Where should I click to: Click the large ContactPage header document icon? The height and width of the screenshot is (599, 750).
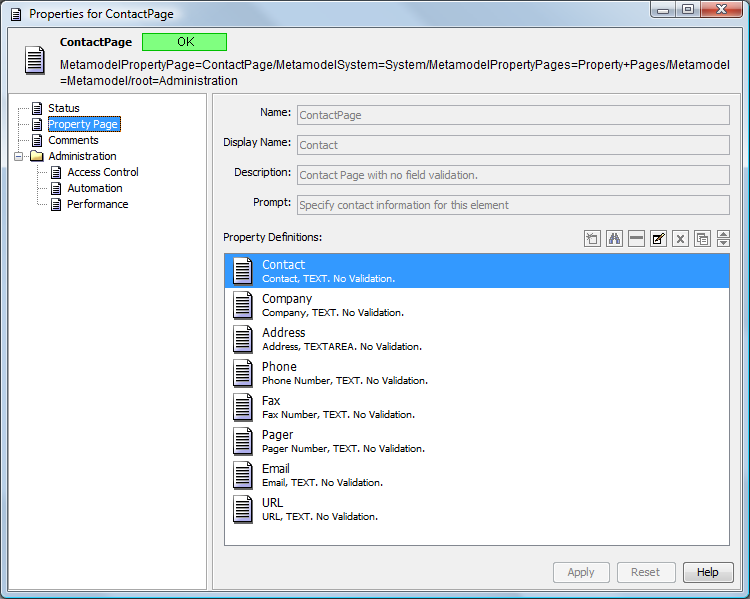pos(35,60)
